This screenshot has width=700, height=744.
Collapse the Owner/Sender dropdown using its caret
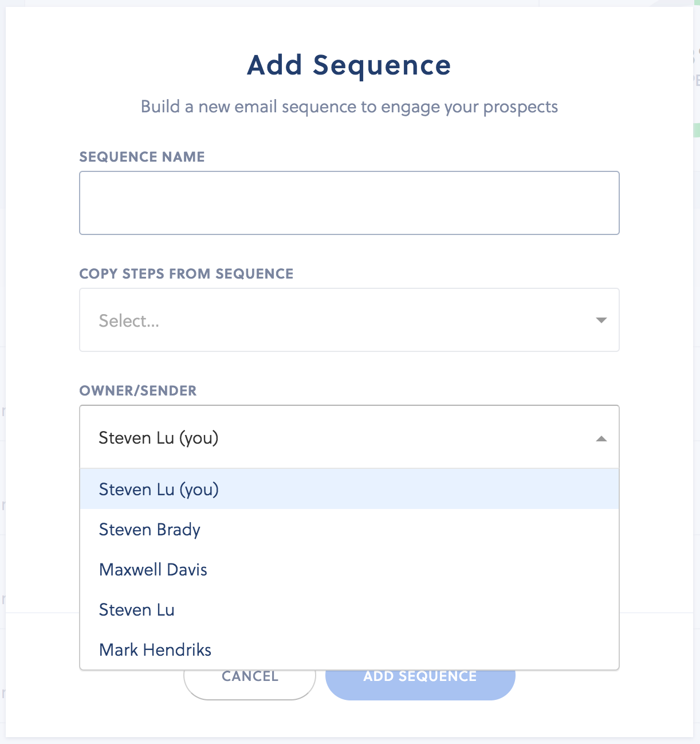601,438
